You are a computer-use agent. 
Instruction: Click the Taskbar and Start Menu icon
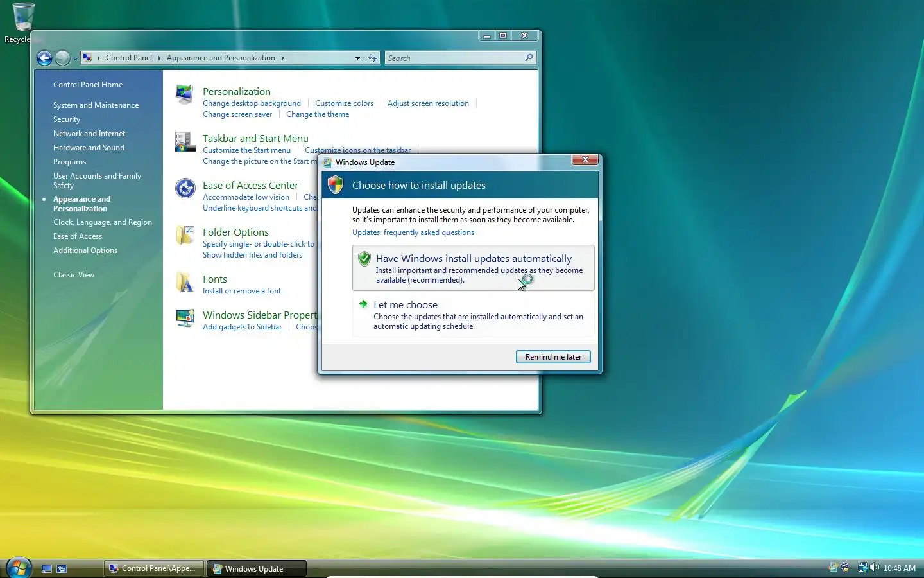185,141
